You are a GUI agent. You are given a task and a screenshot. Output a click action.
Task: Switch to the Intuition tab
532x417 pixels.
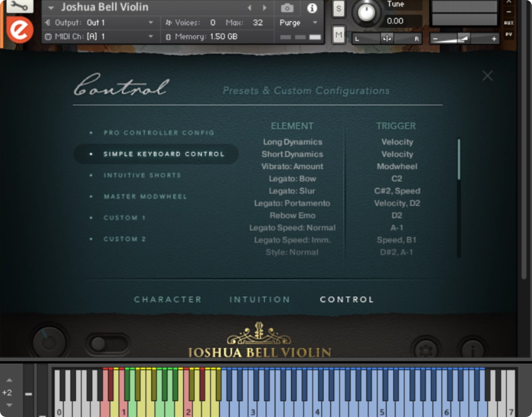[x=260, y=300]
